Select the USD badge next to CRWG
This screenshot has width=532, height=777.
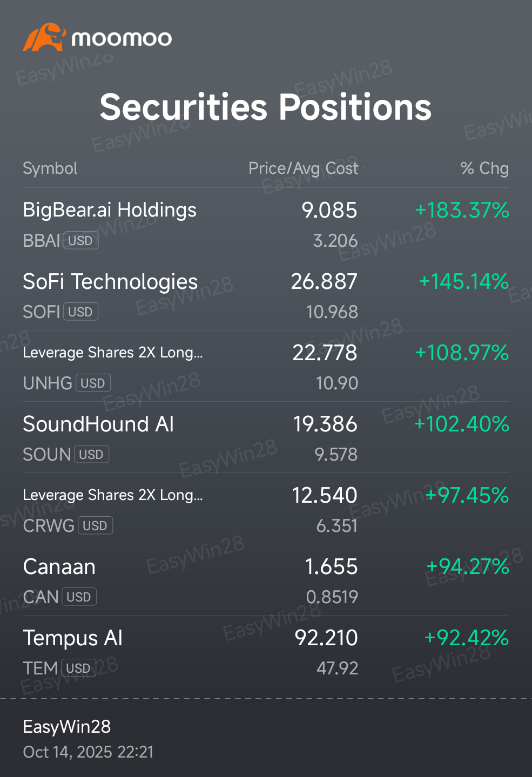pyautogui.click(x=96, y=525)
